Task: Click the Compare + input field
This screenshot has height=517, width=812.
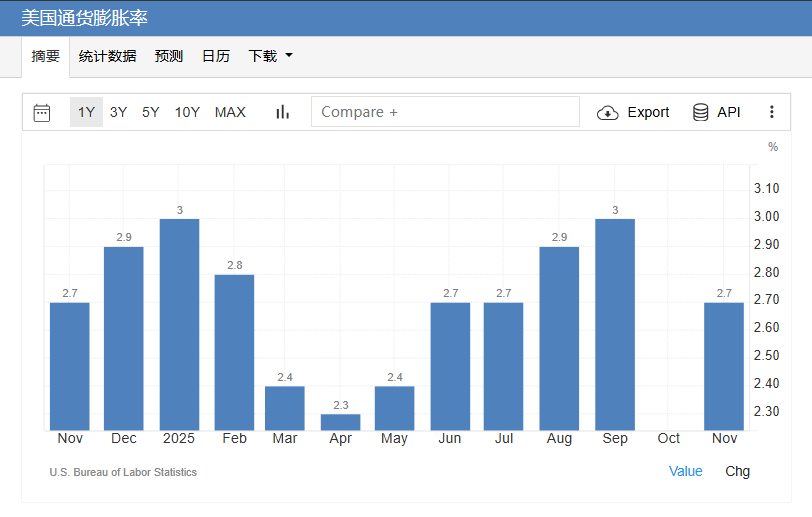Action: tap(445, 112)
